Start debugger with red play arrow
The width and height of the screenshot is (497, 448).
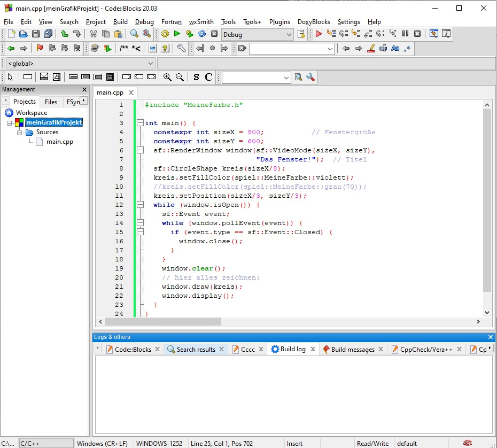[319, 34]
